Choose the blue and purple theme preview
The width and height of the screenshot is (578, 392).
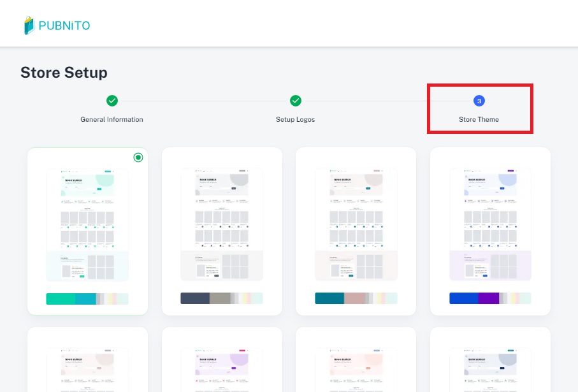[490, 224]
